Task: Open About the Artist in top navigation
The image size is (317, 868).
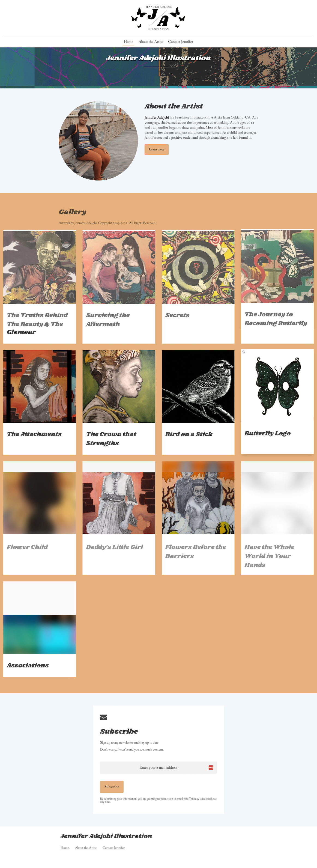Action: point(151,42)
